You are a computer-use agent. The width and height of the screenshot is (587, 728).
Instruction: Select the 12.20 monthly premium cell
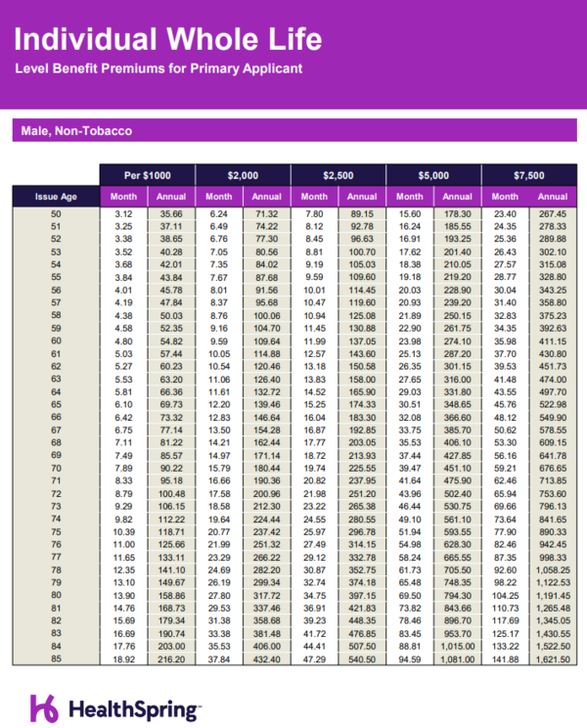click(219, 405)
